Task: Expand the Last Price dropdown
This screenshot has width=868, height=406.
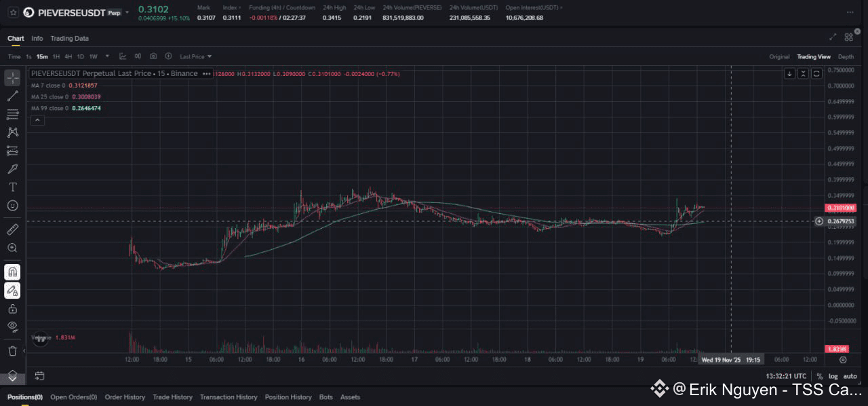Action: coord(196,56)
